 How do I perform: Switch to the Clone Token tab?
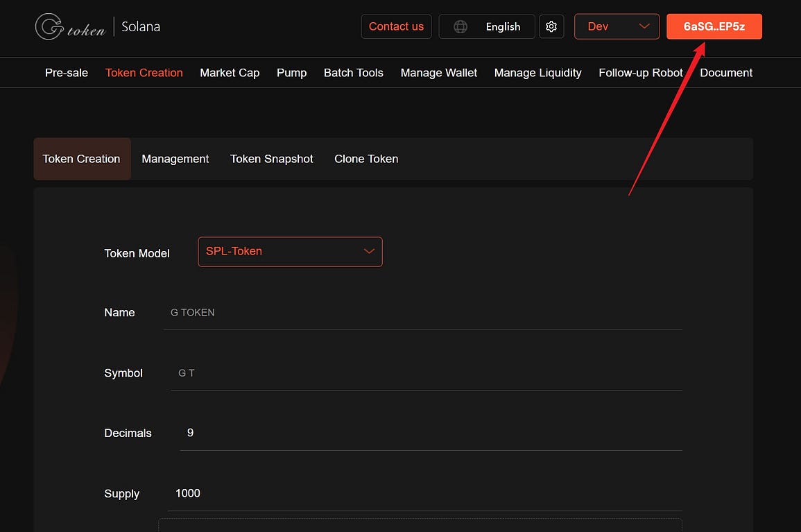coord(366,159)
